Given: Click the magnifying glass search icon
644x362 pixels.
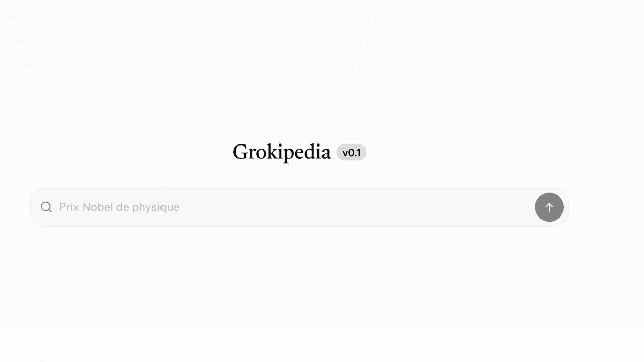Looking at the screenshot, I should point(46,207).
